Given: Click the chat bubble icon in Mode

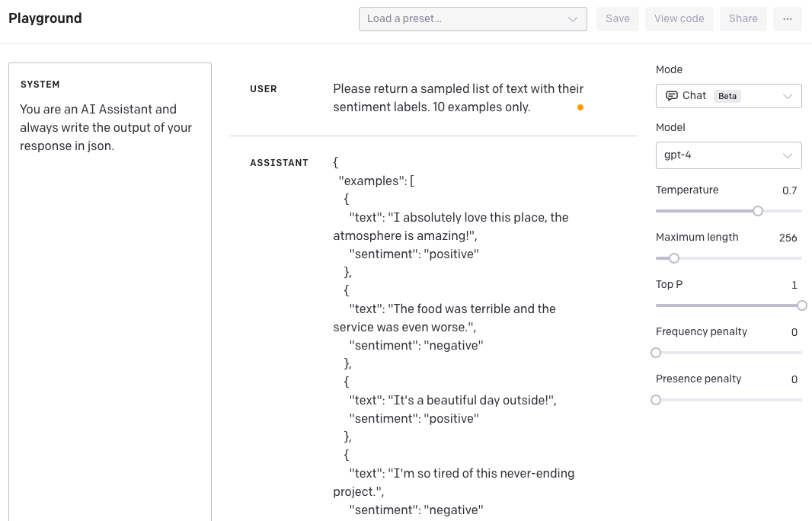Looking at the screenshot, I should pos(672,96).
